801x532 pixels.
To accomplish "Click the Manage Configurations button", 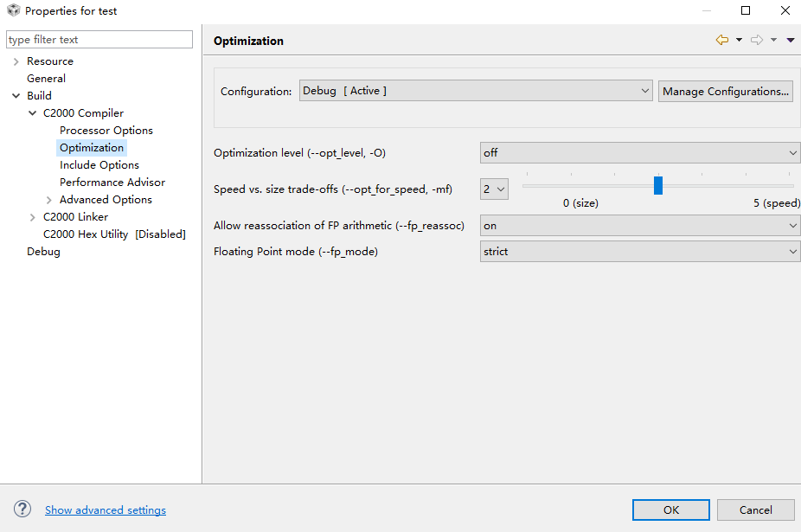I will point(726,92).
